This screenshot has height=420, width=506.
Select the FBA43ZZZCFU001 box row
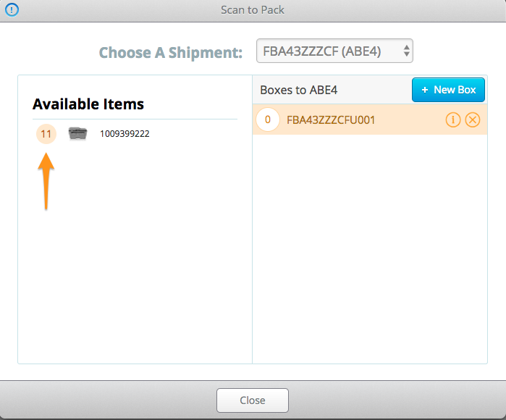[x=370, y=119]
